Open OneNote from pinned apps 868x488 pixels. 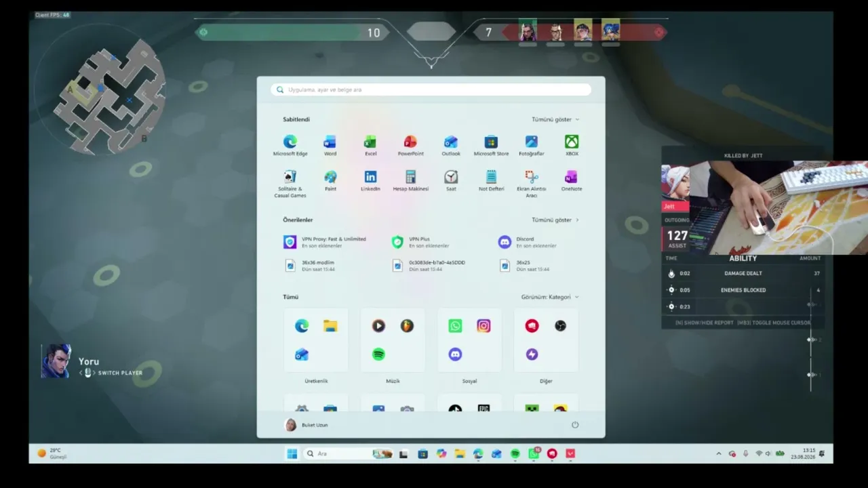pos(572,181)
